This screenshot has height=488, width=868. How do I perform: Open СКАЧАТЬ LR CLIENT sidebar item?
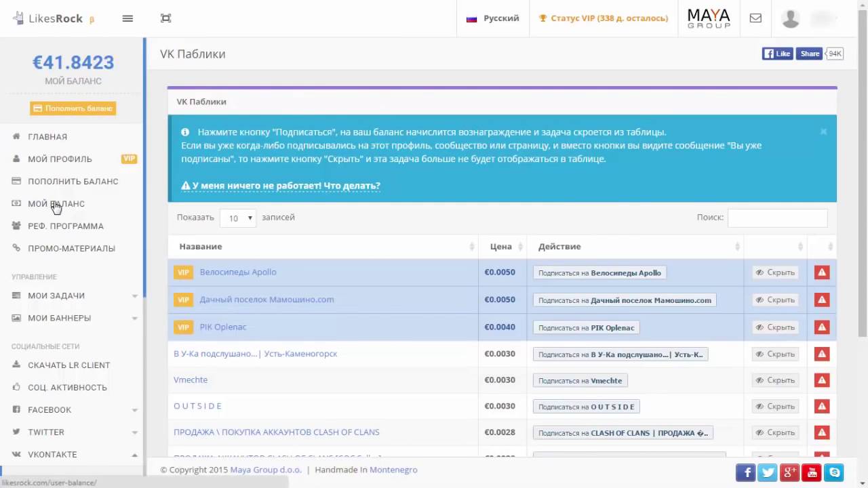click(x=68, y=365)
